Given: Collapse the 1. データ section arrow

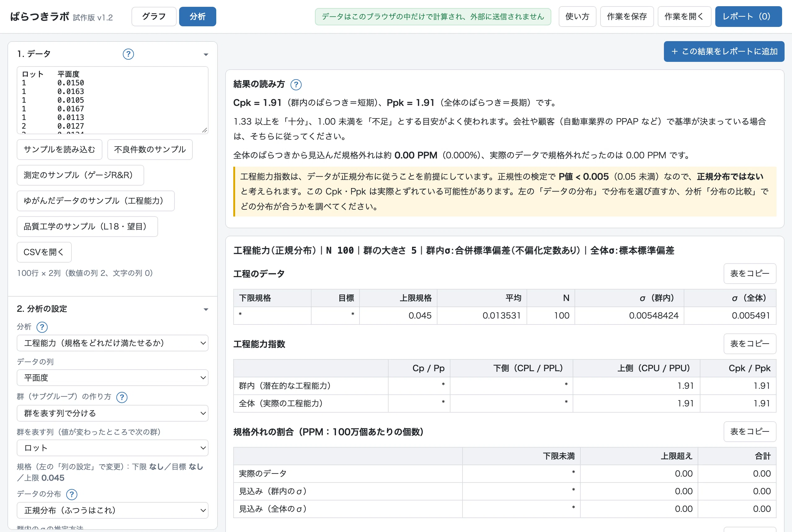Looking at the screenshot, I should [206, 55].
